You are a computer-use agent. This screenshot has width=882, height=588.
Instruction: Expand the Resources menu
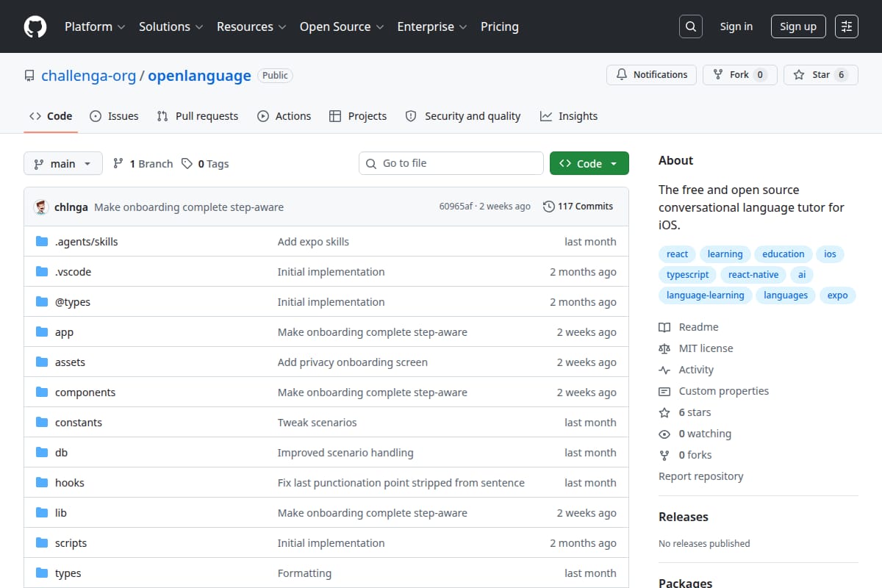pyautogui.click(x=251, y=26)
